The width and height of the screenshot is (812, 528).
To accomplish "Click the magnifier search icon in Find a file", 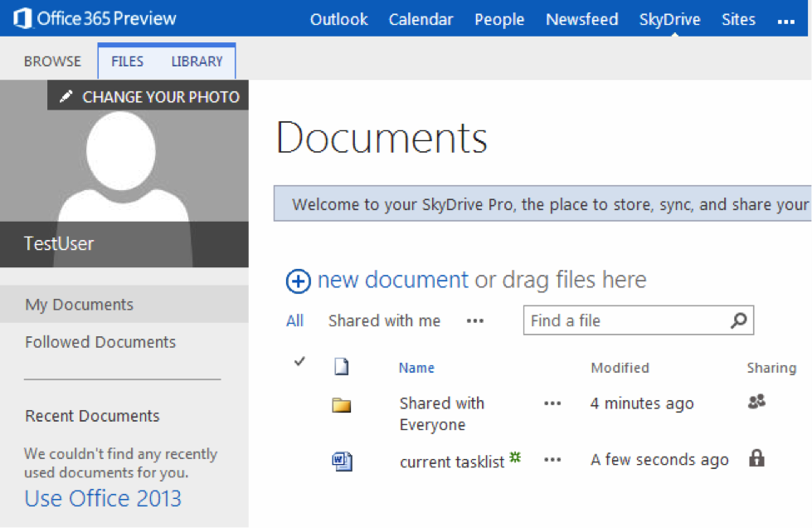I will pos(738,320).
